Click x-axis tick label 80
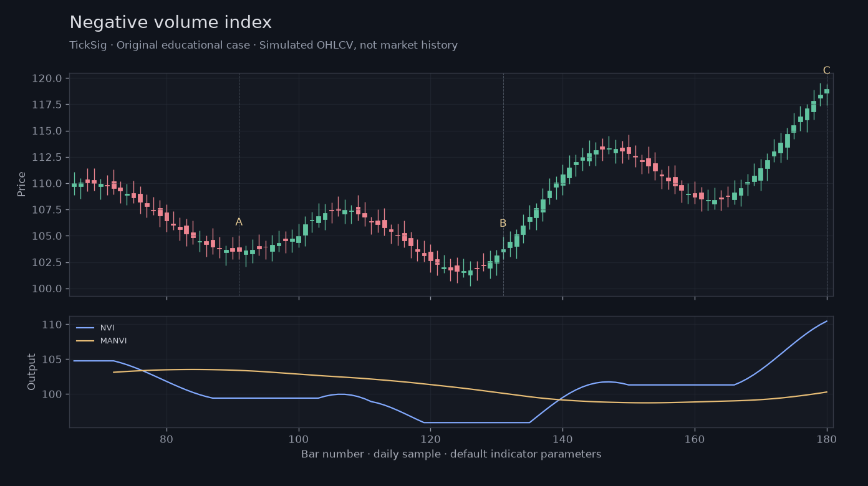This screenshot has width=868, height=486. point(166,438)
